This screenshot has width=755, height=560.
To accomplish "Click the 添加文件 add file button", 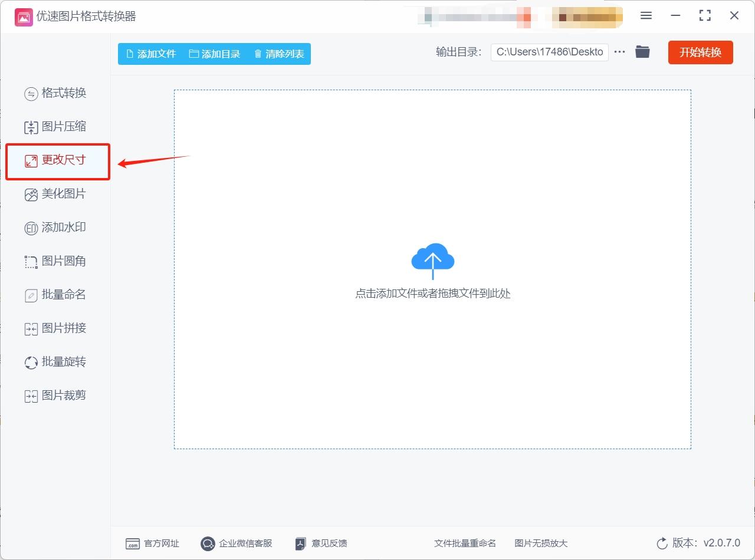I will click(151, 54).
